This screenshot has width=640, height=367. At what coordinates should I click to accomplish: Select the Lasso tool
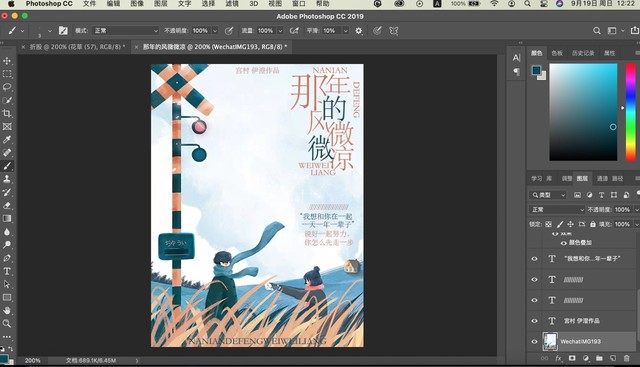click(x=7, y=87)
